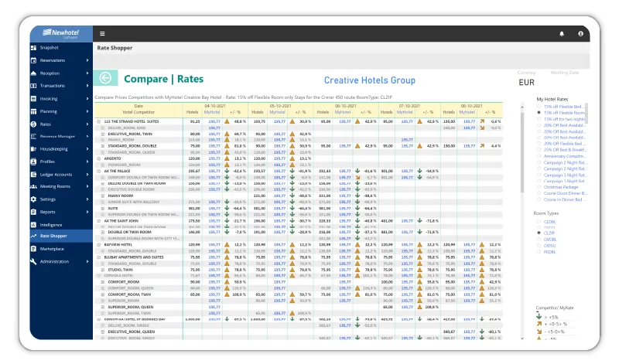Select the Christmas Package rate radio button
619x364 pixels.
tap(539, 186)
